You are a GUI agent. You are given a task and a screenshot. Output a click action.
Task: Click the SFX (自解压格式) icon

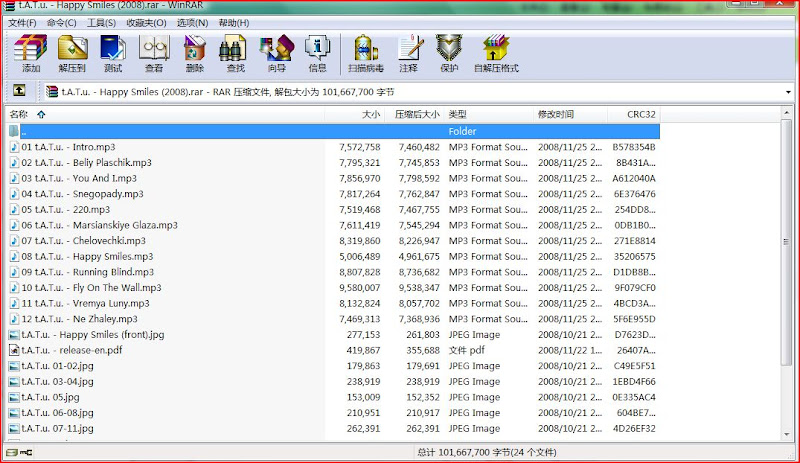496,53
